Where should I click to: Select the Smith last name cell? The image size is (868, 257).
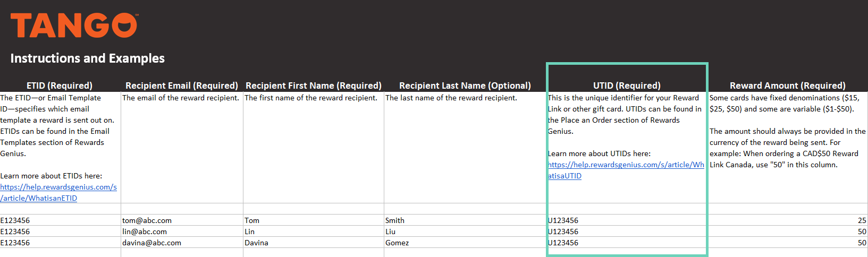click(x=395, y=220)
